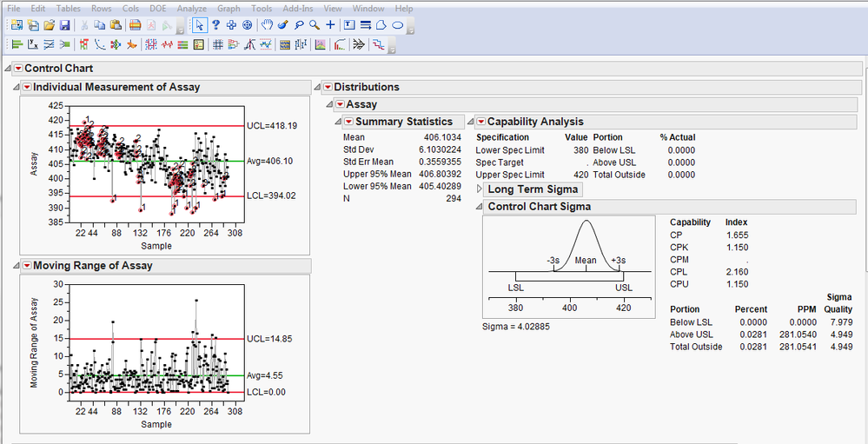
Task: Click the Open file folder icon
Action: (50, 25)
